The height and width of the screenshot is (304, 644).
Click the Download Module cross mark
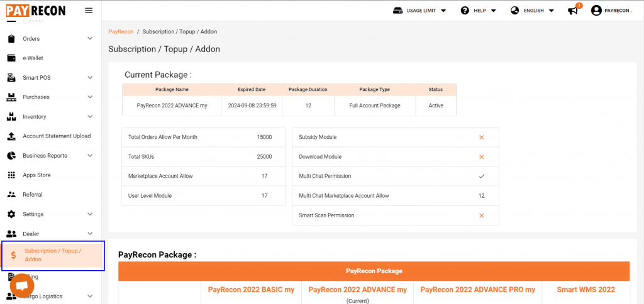pos(482,157)
